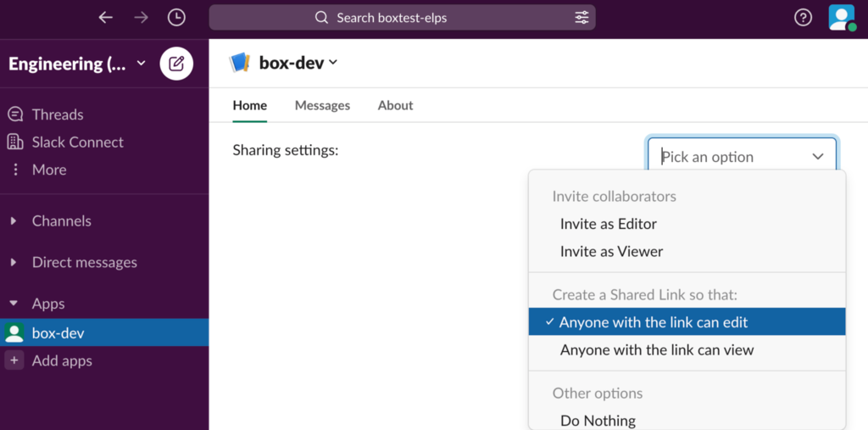Open the user profile avatar

(x=842, y=18)
